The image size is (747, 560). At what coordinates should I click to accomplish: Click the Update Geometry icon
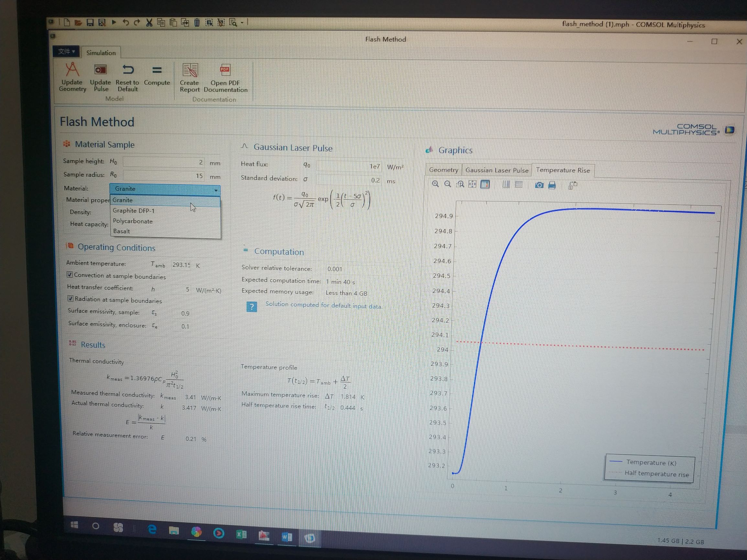point(72,70)
